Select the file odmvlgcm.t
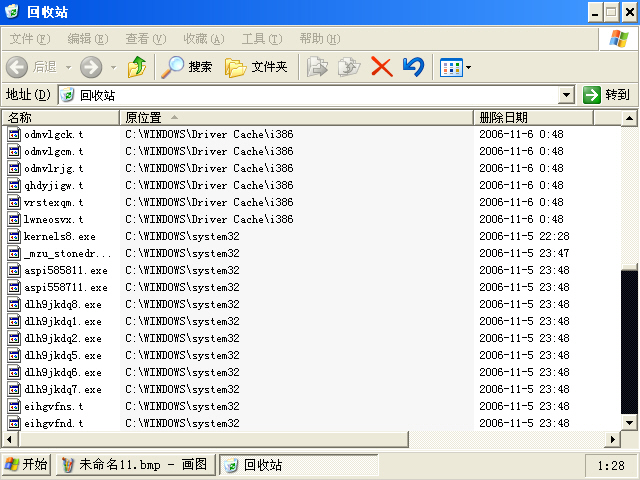This screenshot has width=640, height=480. coord(53,151)
